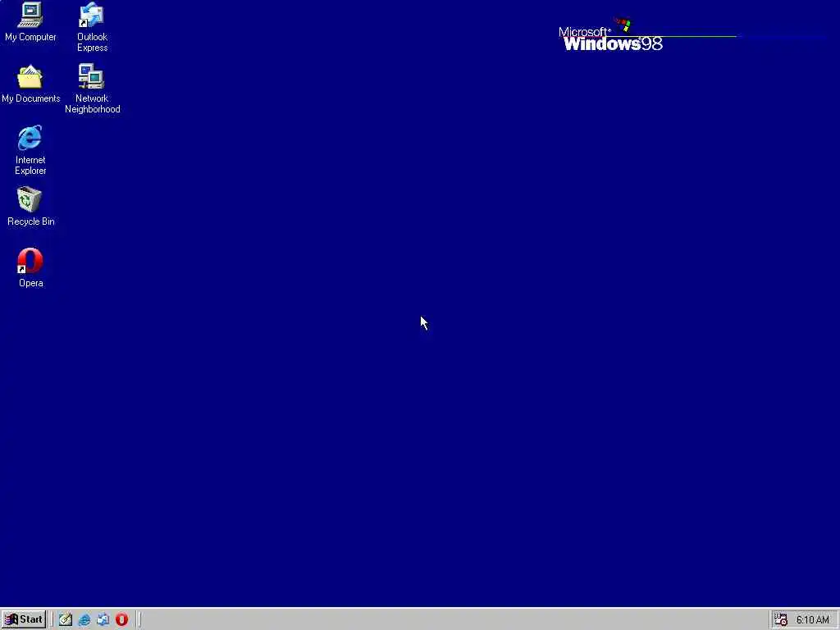The image size is (840, 630).
Task: Launch Opera from the quick launch bar
Action: [121, 619]
